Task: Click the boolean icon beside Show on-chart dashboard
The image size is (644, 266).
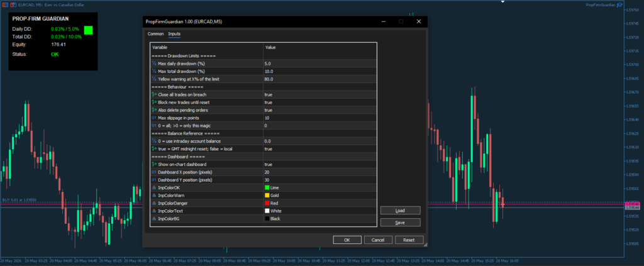Action: pos(154,164)
